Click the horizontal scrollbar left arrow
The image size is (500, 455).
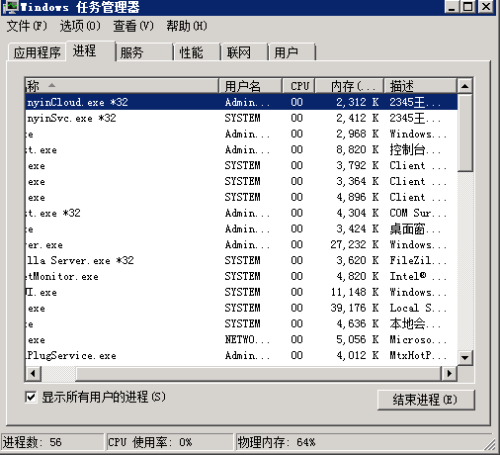pyautogui.click(x=33, y=373)
